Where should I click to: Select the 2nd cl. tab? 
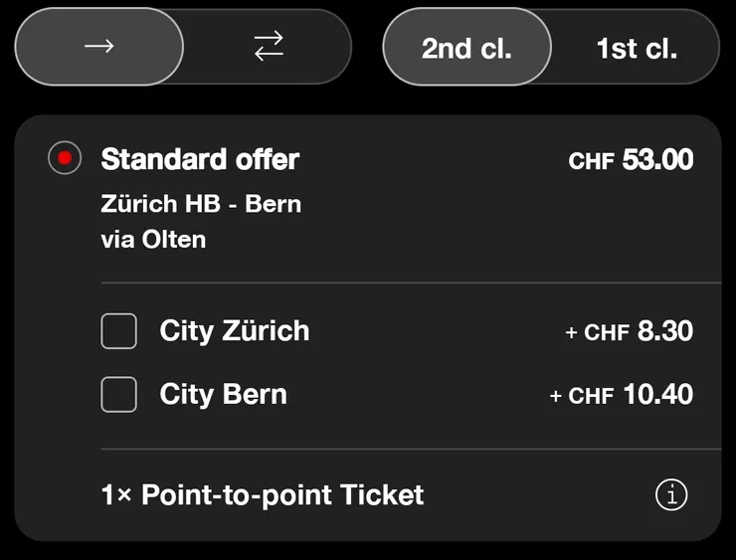tap(466, 48)
